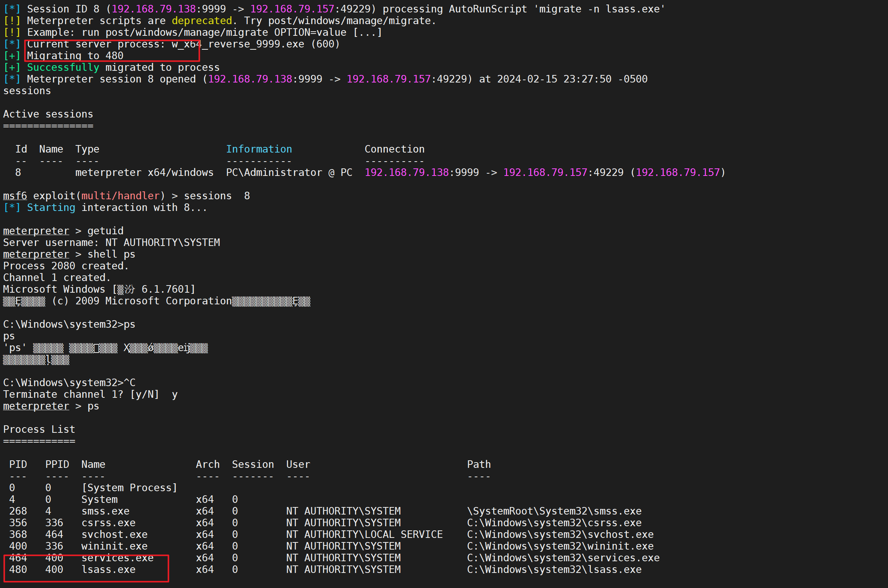The width and height of the screenshot is (888, 588).
Task: Click the Arch column header
Action: pos(208,464)
